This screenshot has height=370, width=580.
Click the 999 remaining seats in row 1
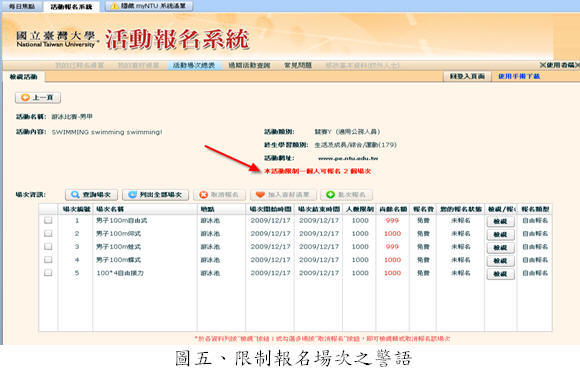click(392, 221)
